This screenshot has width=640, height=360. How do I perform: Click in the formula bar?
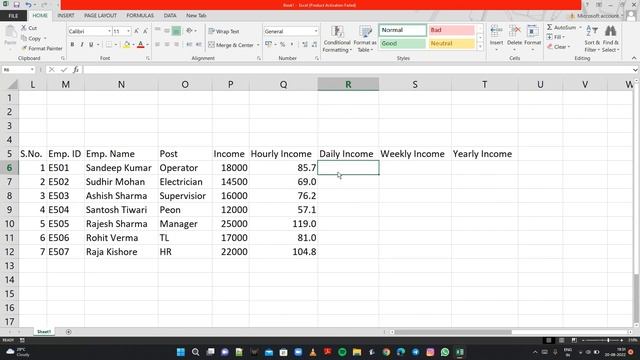[x=357, y=70]
